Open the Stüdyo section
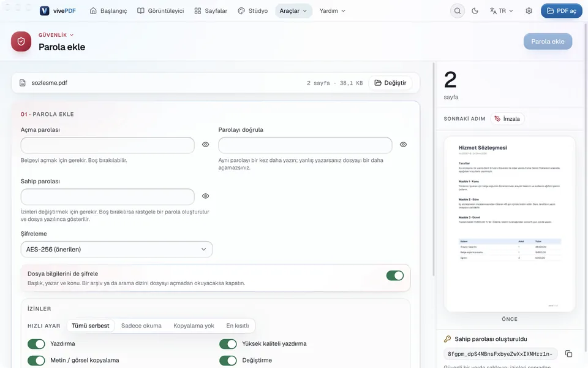The height and width of the screenshot is (368, 588). (x=253, y=11)
